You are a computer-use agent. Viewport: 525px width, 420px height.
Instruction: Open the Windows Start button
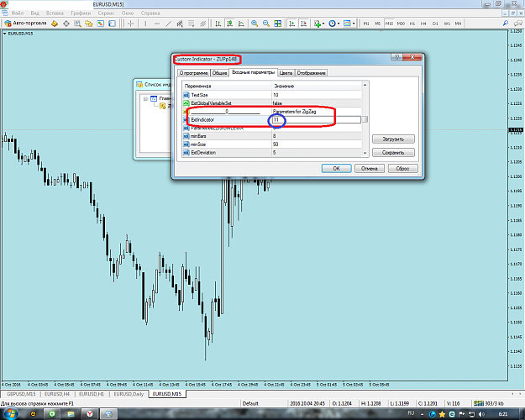tap(10, 413)
